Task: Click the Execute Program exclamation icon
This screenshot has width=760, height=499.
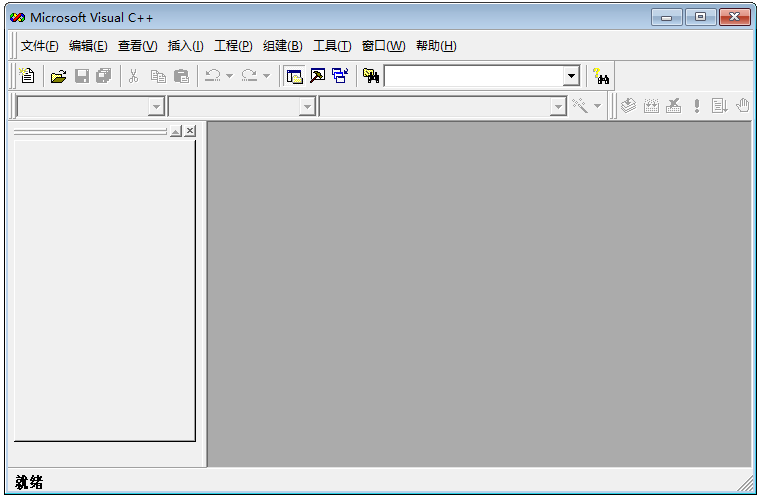Action: [x=697, y=106]
